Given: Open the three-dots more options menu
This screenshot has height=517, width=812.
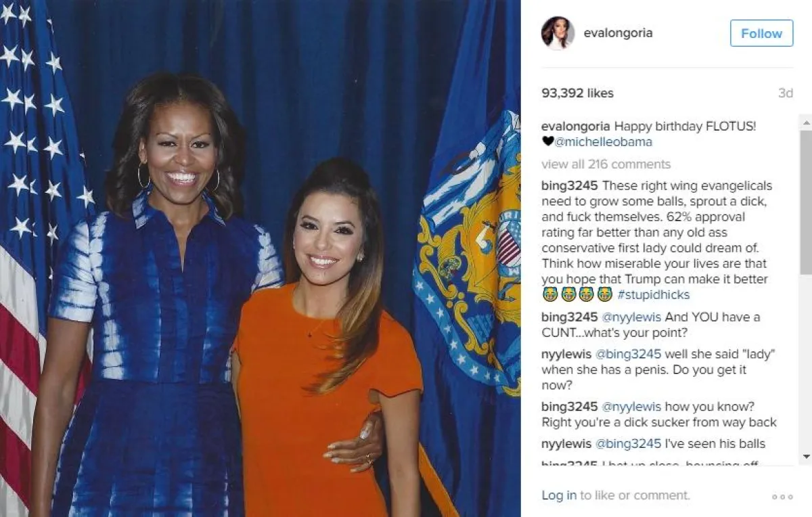Looking at the screenshot, I should pyautogui.click(x=782, y=497).
